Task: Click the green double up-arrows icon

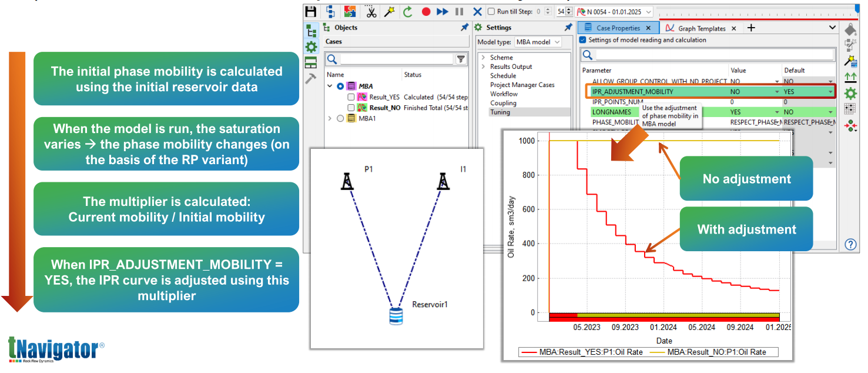Action: tap(850, 76)
